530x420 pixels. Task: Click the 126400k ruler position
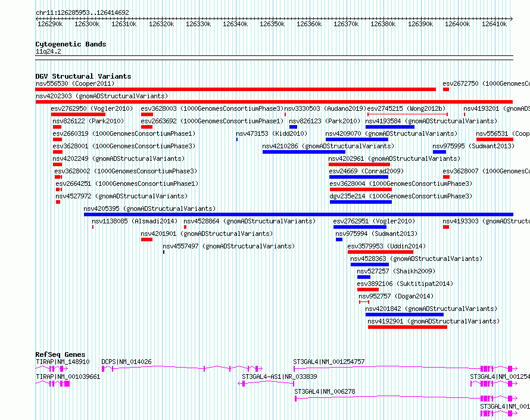(x=457, y=24)
